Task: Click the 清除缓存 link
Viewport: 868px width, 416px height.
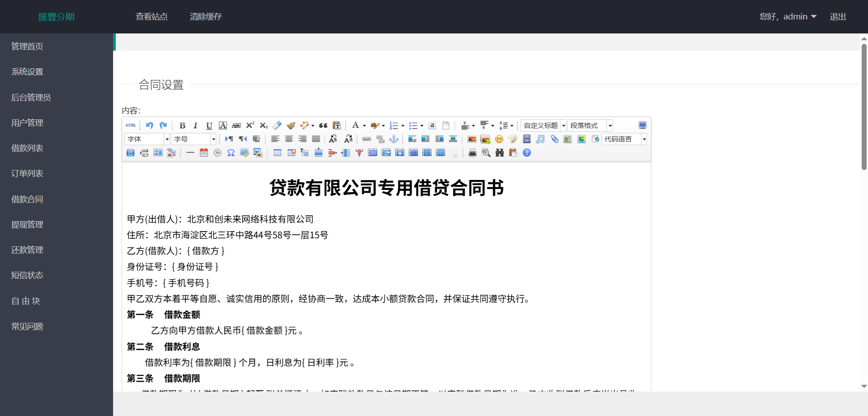Action: coord(206,17)
